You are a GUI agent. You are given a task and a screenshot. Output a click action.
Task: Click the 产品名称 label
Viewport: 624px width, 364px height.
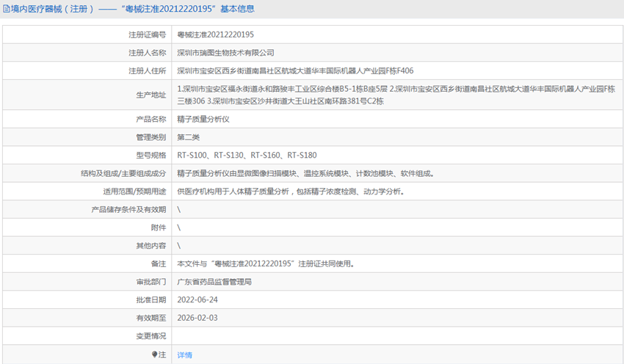click(150, 119)
